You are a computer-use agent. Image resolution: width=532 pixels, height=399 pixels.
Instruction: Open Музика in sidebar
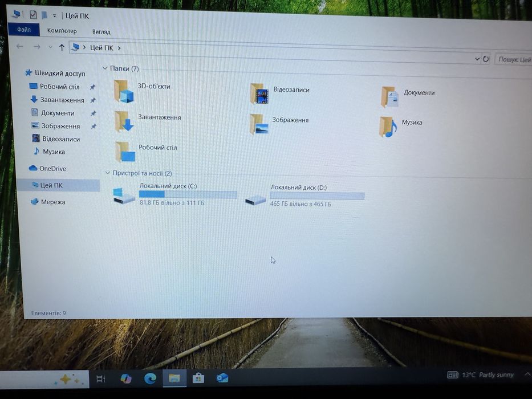coord(49,152)
